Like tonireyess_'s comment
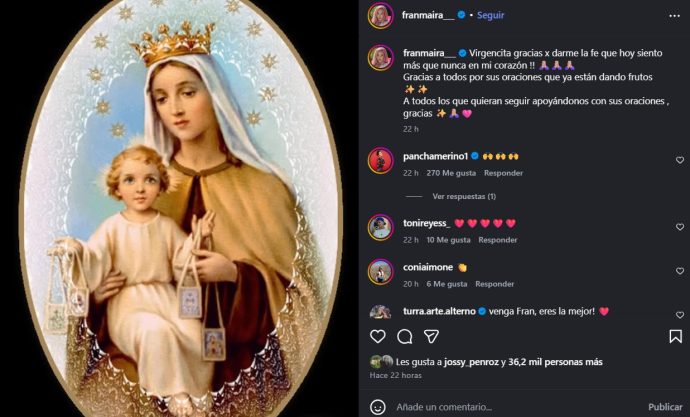The image size is (690, 417). [680, 227]
